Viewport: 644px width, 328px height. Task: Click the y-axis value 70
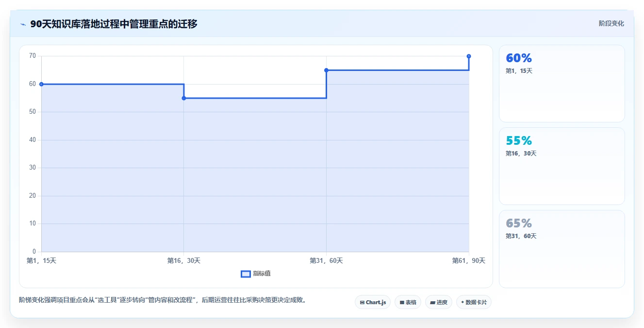(x=33, y=56)
